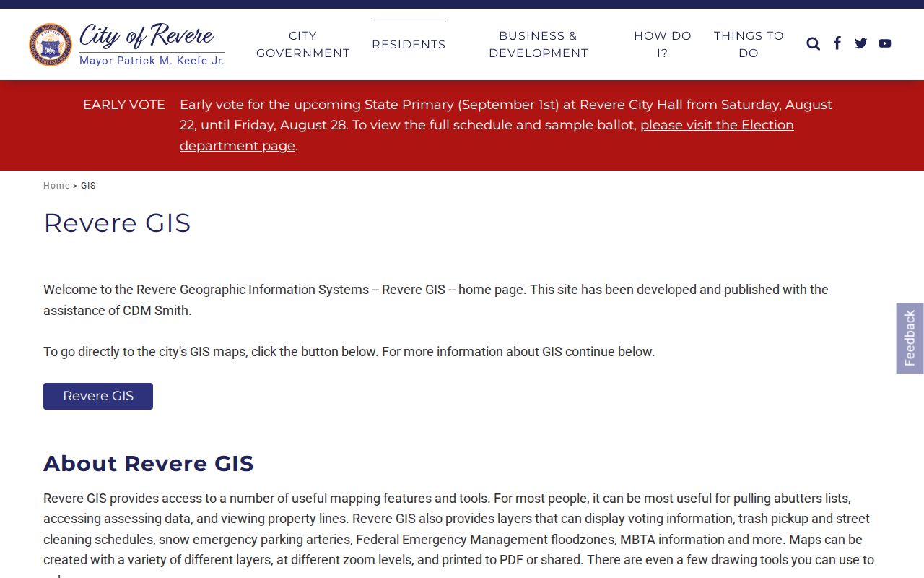Open the site search magnifier icon
924x578 pixels.
click(x=813, y=44)
